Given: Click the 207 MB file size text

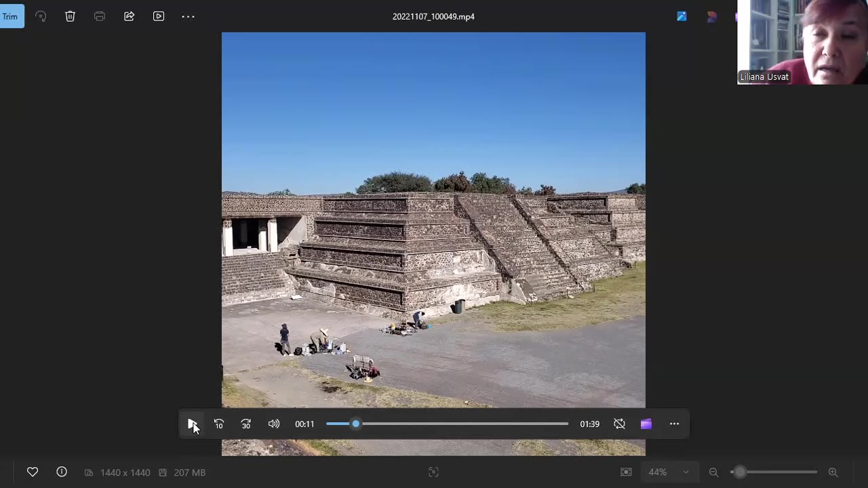Looking at the screenshot, I should (x=189, y=472).
